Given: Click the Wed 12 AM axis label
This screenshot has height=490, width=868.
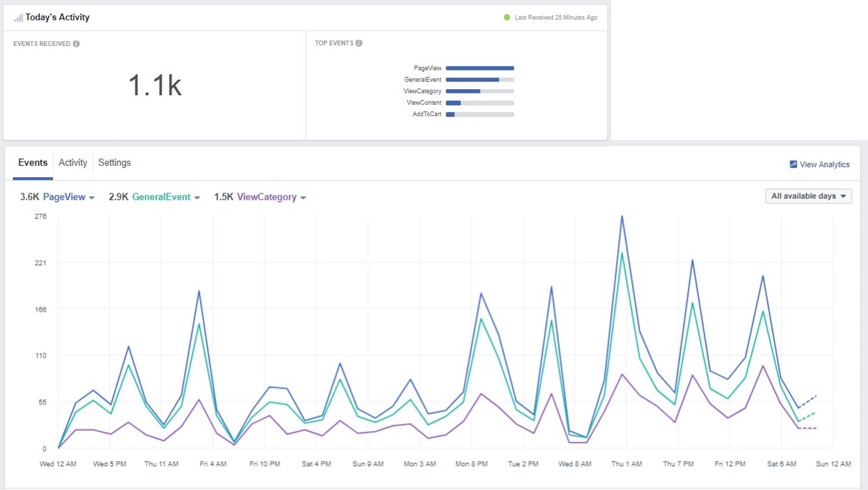Looking at the screenshot, I should point(58,464).
